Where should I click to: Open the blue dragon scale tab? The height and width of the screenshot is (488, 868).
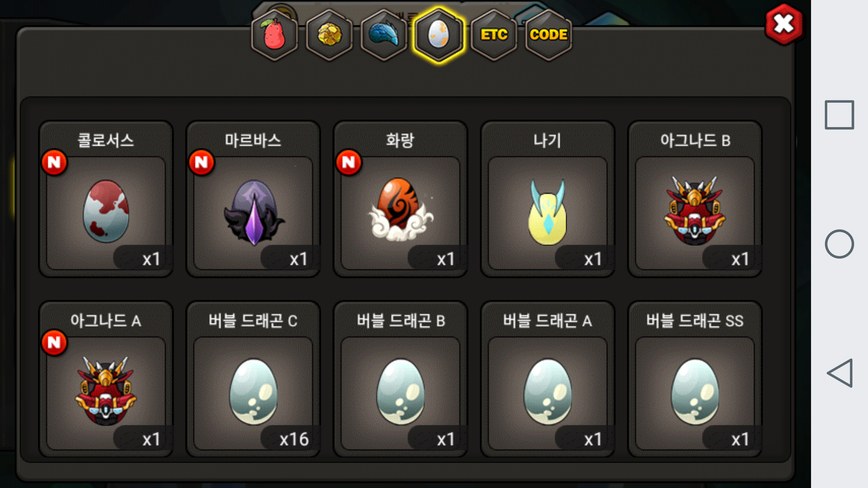pos(384,35)
